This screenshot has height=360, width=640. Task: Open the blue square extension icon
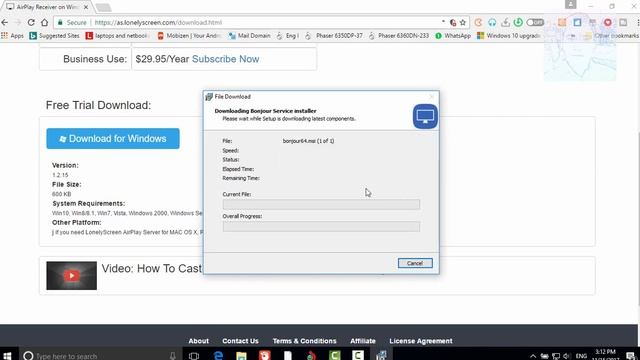click(x=577, y=22)
